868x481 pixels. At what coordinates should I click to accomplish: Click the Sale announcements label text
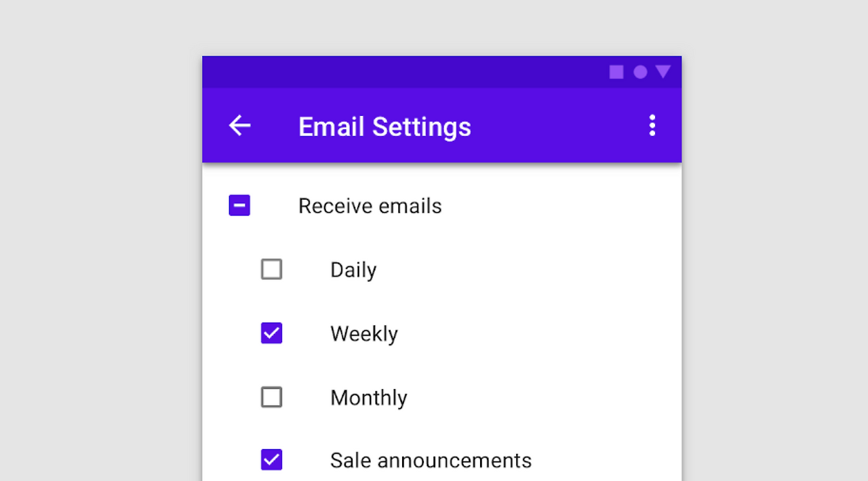(x=431, y=460)
